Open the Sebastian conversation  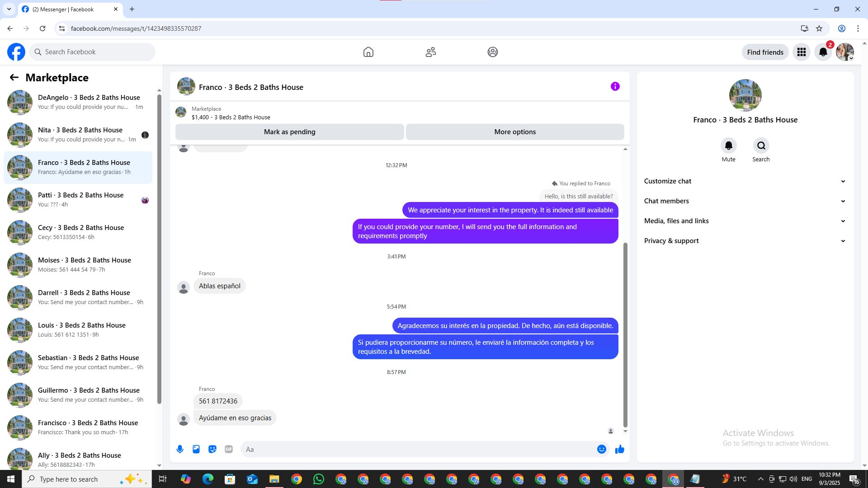(78, 362)
